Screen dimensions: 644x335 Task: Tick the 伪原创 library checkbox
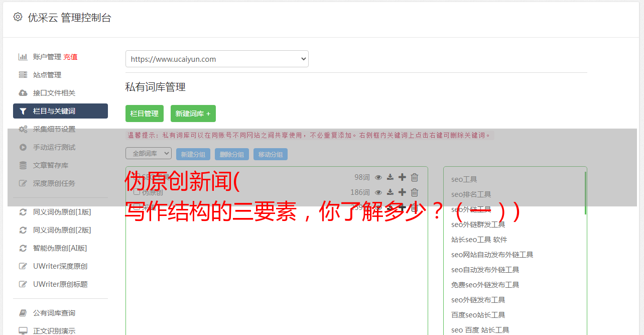pos(137,192)
